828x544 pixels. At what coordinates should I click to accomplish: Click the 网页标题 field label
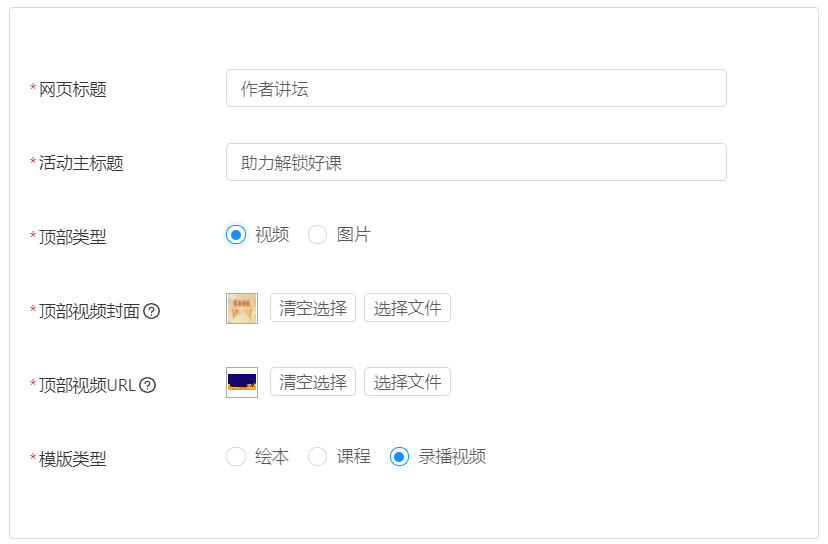tap(73, 90)
